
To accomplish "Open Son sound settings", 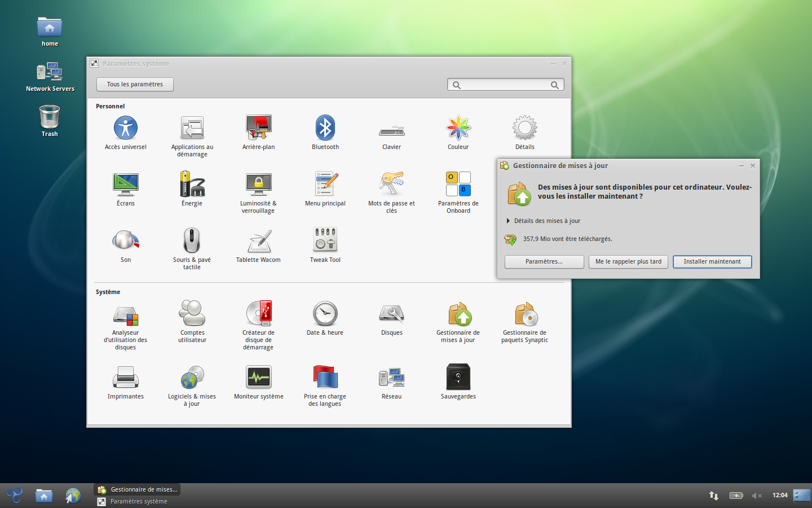I will [126, 246].
